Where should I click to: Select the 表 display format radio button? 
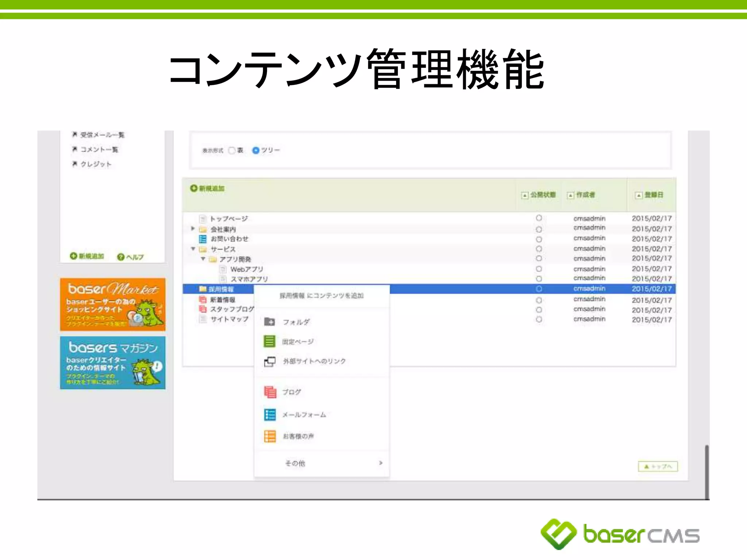point(232,150)
